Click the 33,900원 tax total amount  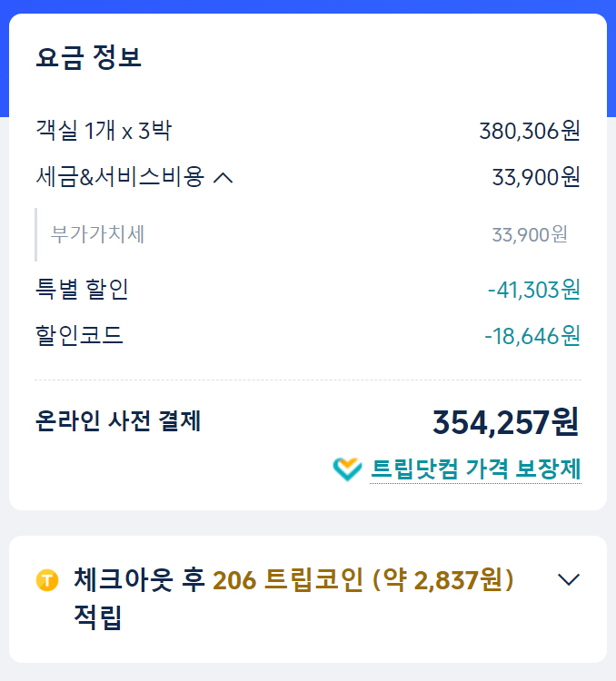536,177
